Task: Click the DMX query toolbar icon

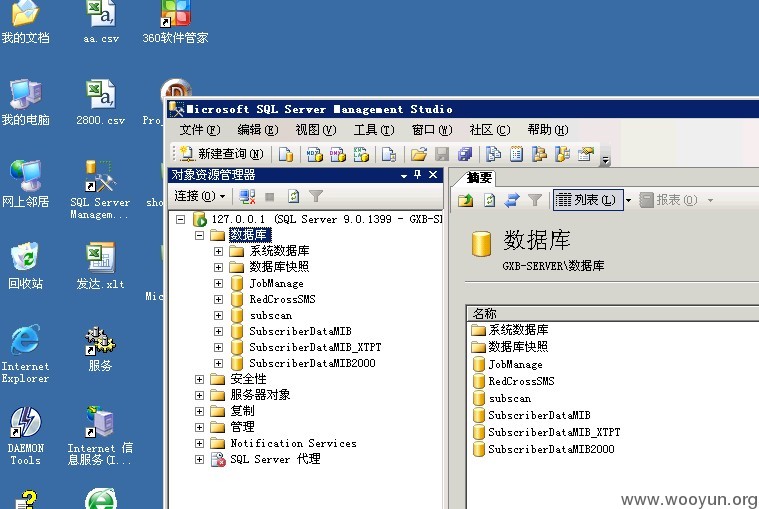Action: click(338, 154)
